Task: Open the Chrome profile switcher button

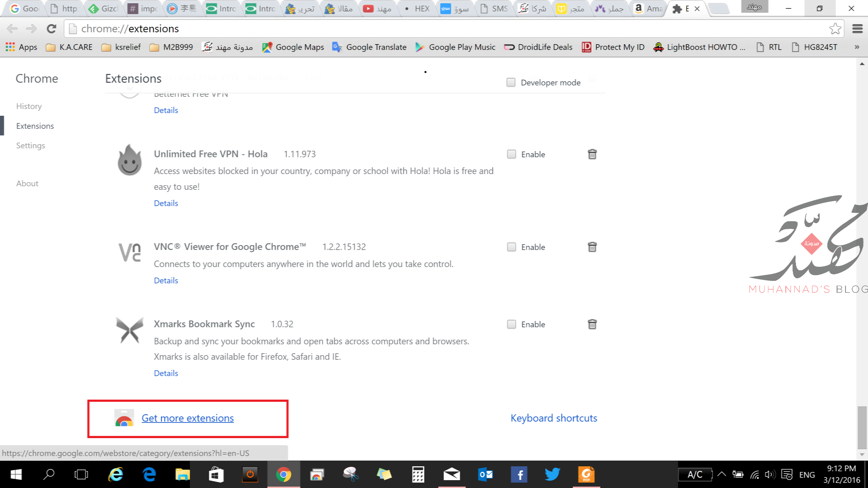Action: tap(754, 7)
